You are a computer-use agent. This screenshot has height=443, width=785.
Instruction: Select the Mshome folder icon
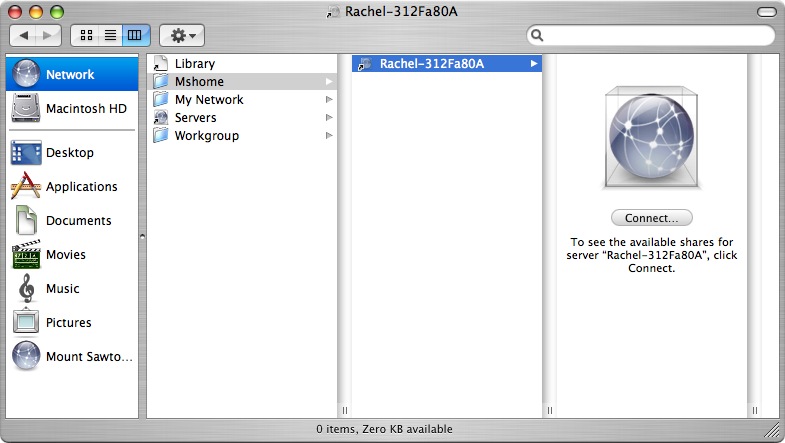tap(161, 81)
